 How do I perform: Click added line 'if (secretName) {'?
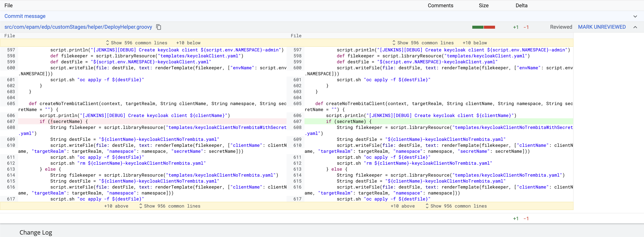(x=439, y=121)
